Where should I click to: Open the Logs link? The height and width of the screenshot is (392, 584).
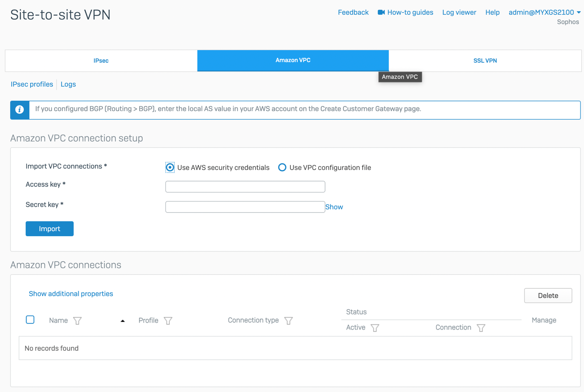(x=68, y=84)
